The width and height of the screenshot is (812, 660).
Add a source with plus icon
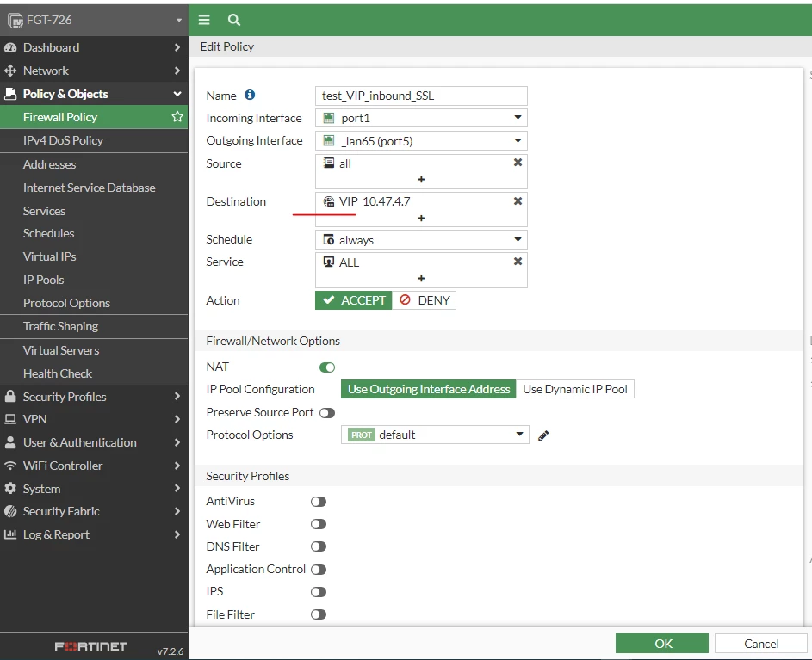tap(421, 180)
